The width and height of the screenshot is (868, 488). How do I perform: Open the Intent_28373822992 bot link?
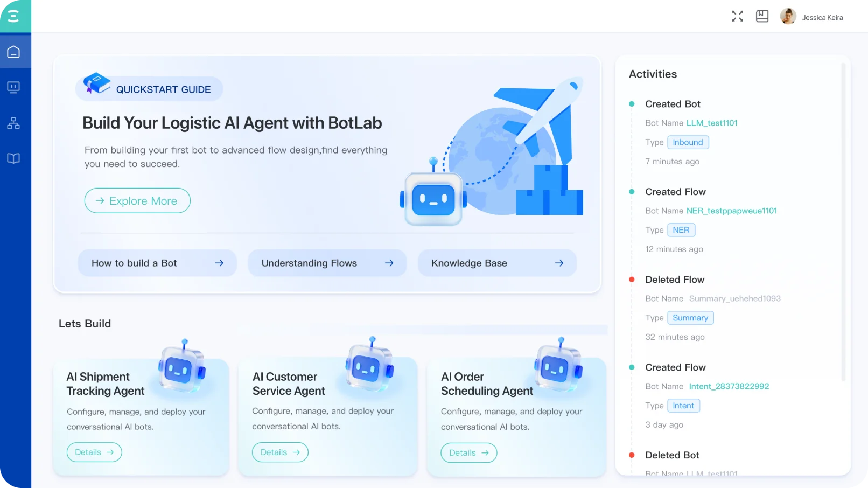pyautogui.click(x=729, y=387)
